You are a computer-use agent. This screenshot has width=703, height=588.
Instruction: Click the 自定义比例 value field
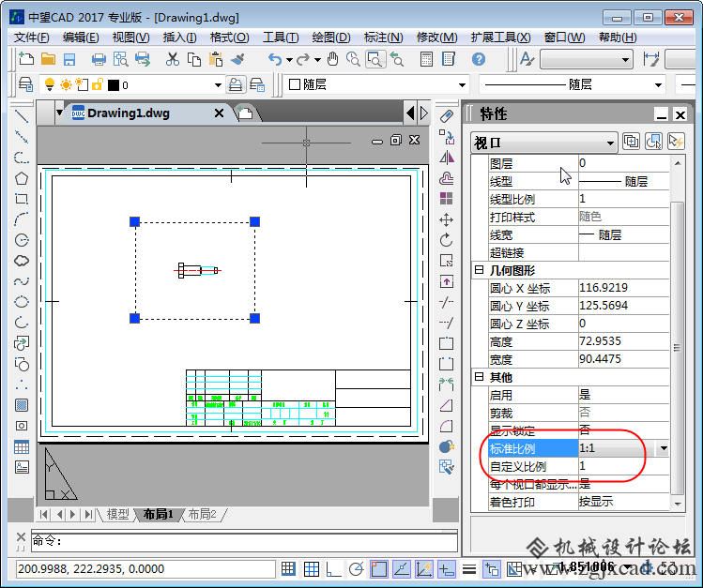[623, 466]
